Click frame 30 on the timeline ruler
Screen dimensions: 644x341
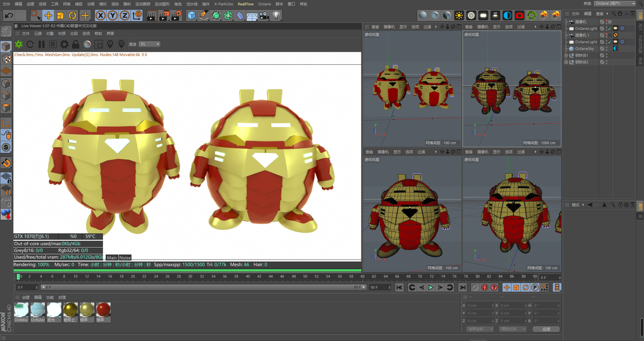click(x=190, y=277)
